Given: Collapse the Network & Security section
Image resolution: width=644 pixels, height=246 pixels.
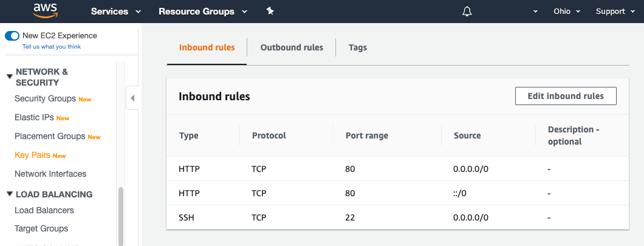Looking at the screenshot, I should point(10,77).
